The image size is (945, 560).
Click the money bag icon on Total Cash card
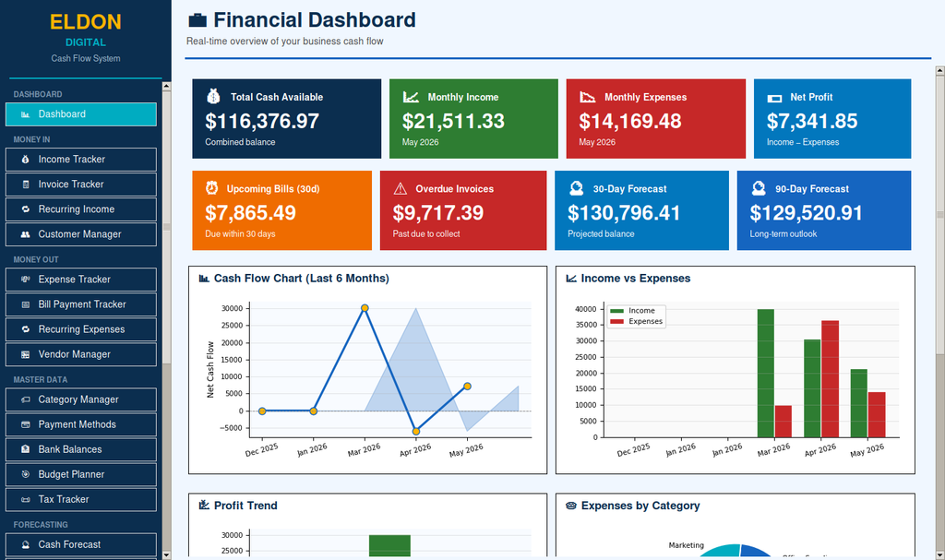pos(213,97)
